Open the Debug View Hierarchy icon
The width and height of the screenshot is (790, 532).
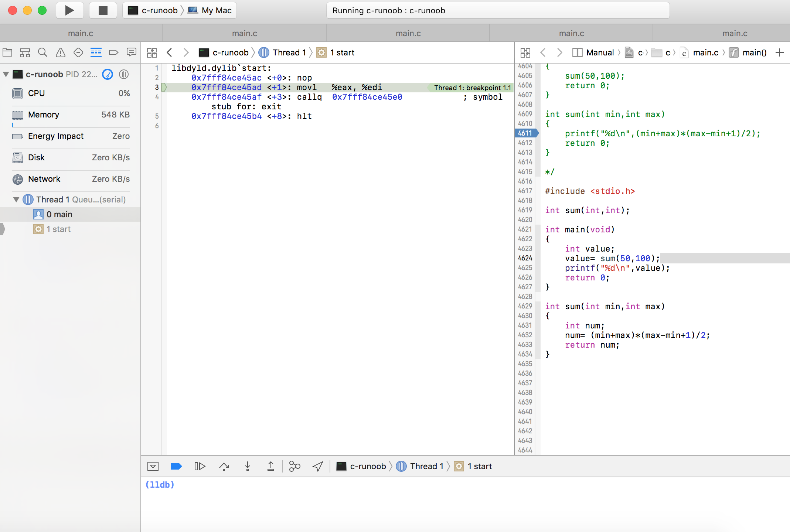pos(294,466)
